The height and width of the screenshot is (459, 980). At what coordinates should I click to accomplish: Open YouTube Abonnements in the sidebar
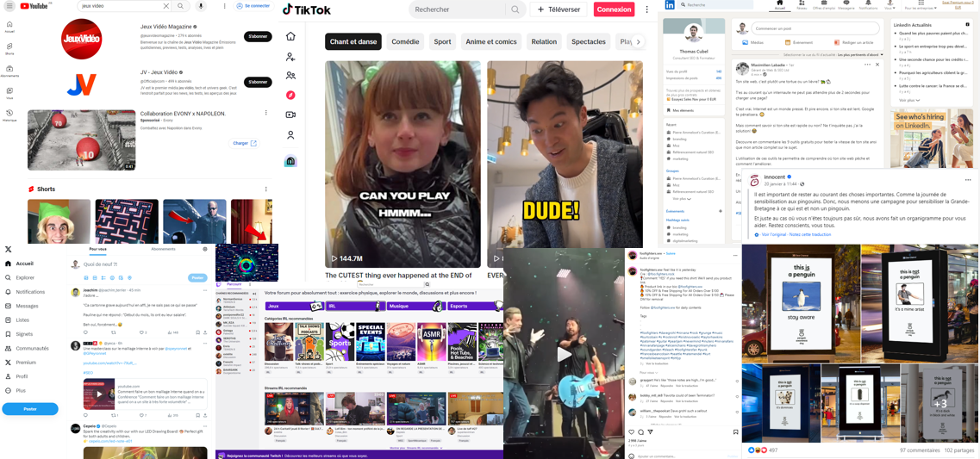[x=9, y=71]
